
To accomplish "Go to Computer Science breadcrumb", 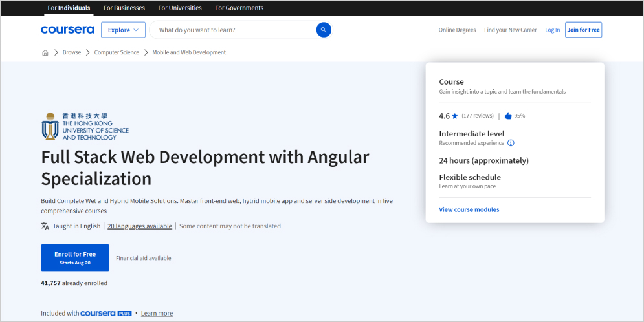I will coord(117,52).
